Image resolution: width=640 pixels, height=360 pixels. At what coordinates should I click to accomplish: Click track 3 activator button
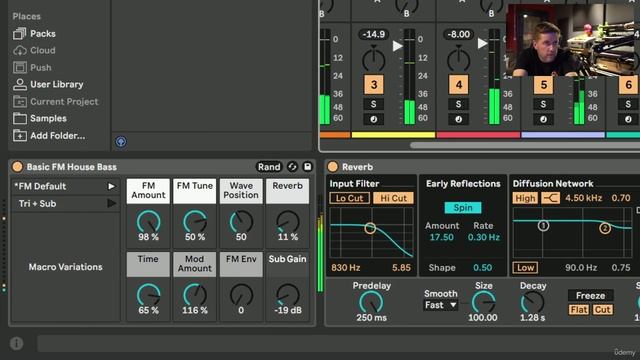click(x=373, y=85)
